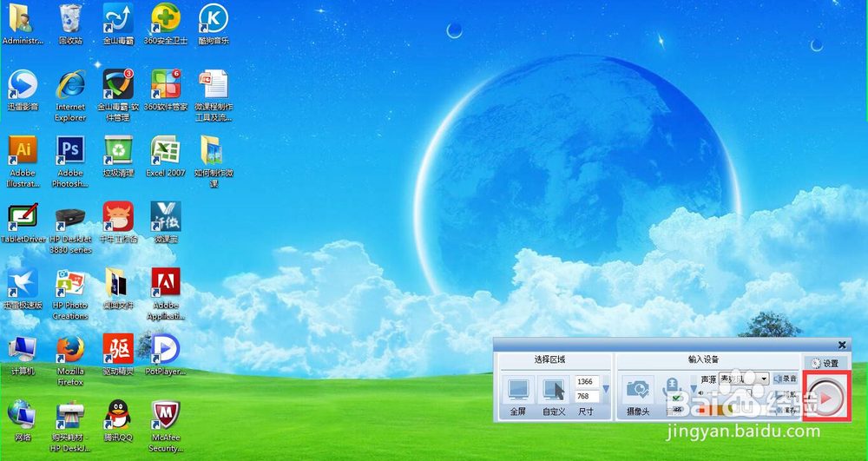Open HP Photo Creations icon
868x461 pixels.
70,293
